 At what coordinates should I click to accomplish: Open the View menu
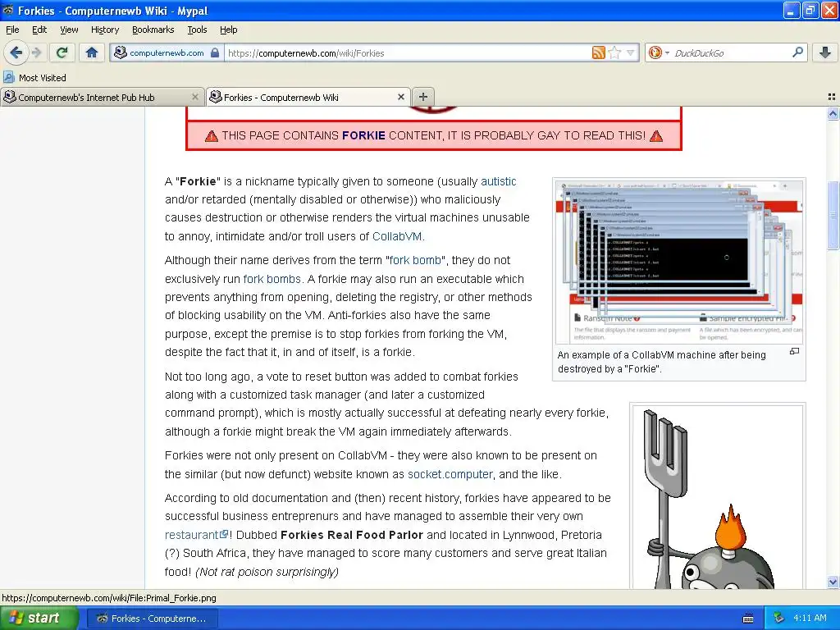(x=69, y=30)
